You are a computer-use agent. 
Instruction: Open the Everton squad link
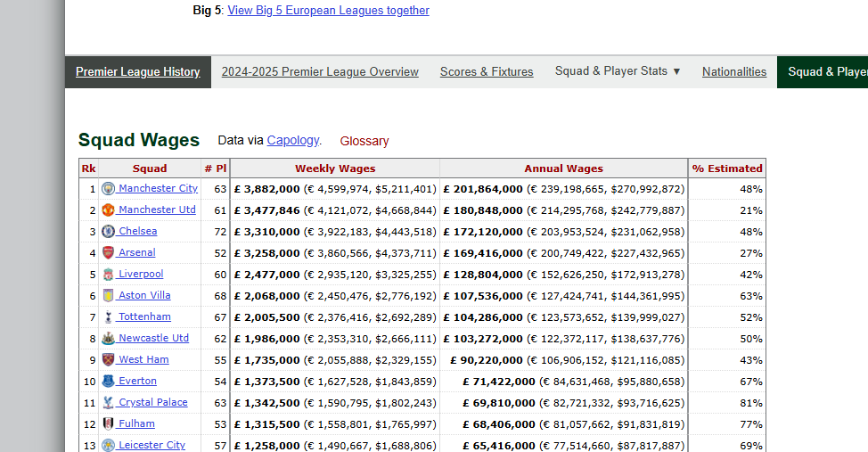pos(137,381)
